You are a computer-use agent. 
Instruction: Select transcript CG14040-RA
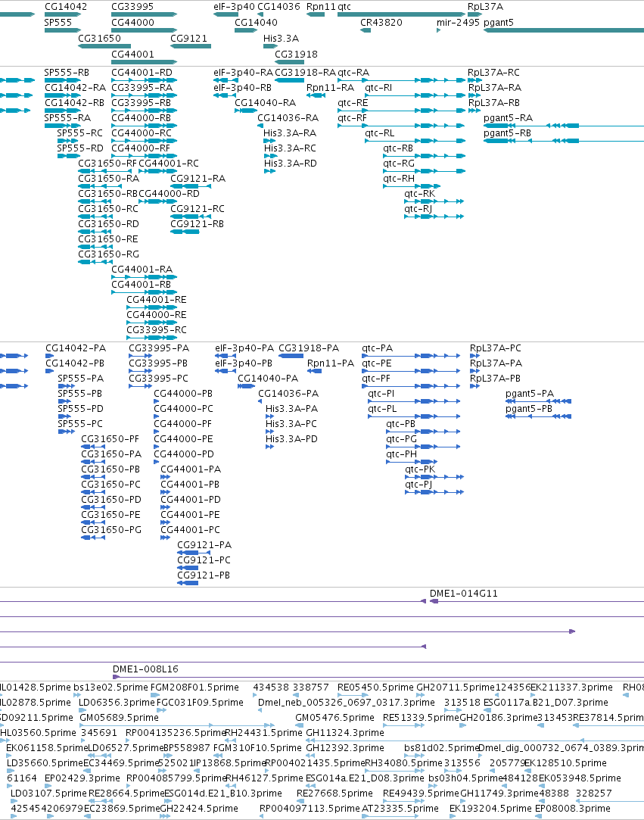[265, 102]
